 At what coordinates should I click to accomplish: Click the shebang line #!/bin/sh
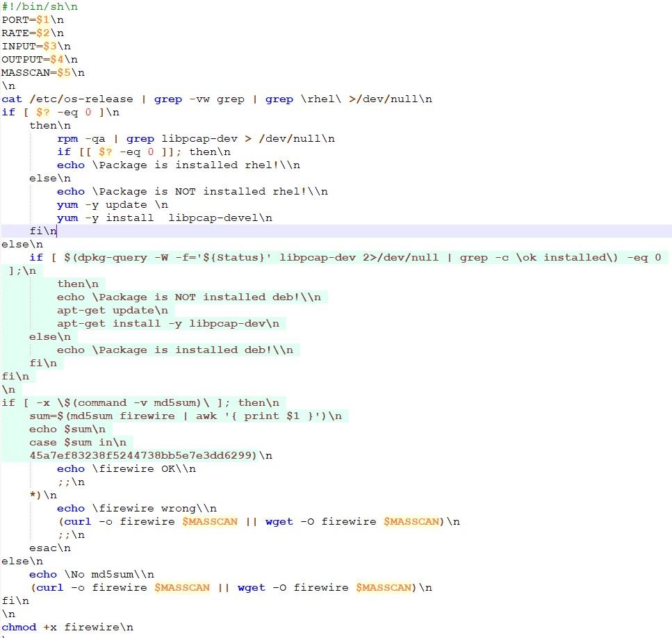tap(40, 7)
